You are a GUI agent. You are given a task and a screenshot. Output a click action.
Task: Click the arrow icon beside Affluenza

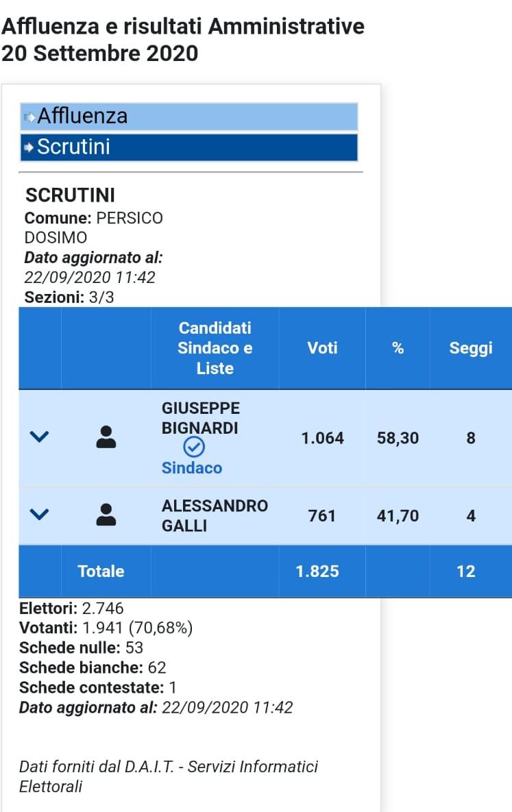click(x=29, y=116)
